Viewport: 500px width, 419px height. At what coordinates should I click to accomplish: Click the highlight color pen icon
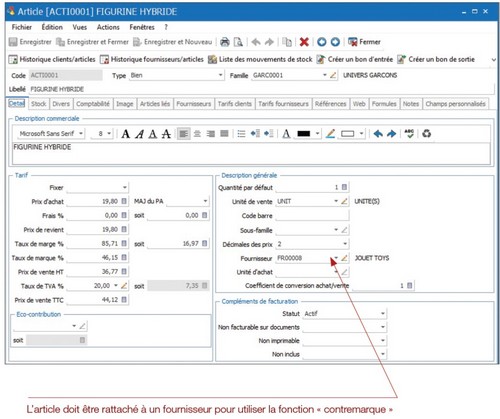tap(331, 134)
